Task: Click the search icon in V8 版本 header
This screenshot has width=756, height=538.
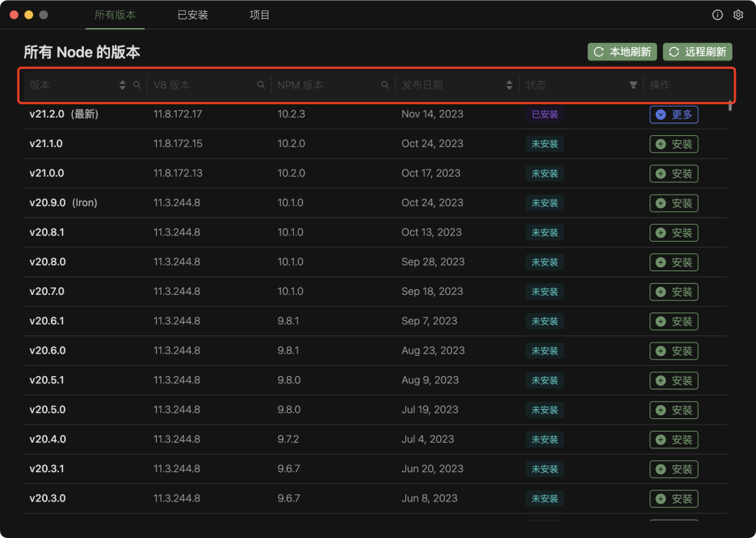Action: (261, 85)
